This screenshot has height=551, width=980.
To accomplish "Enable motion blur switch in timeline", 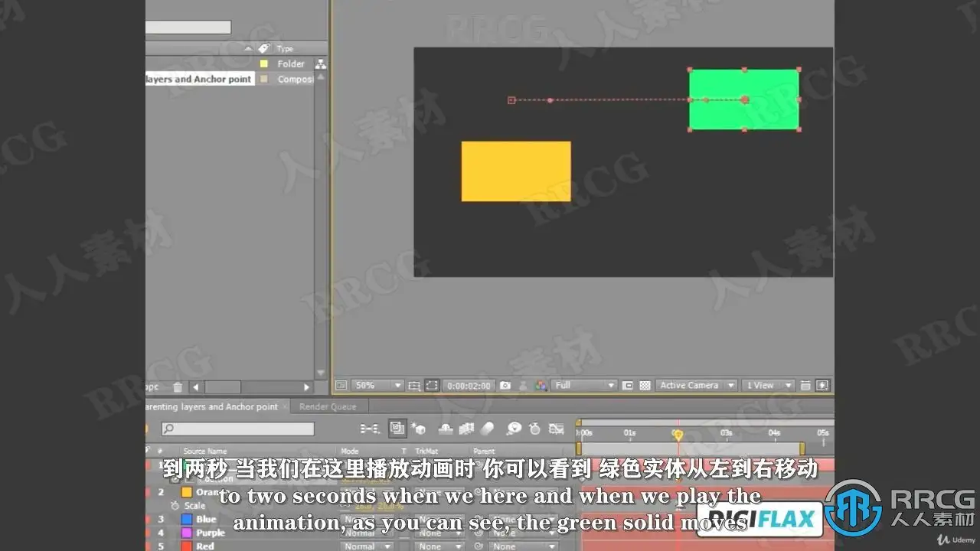I will pos(487,429).
